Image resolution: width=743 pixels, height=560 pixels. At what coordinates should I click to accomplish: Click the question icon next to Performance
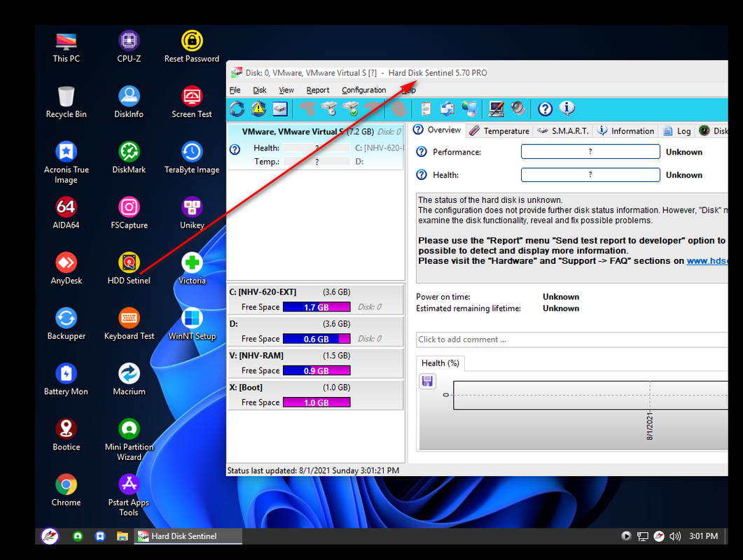[422, 152]
